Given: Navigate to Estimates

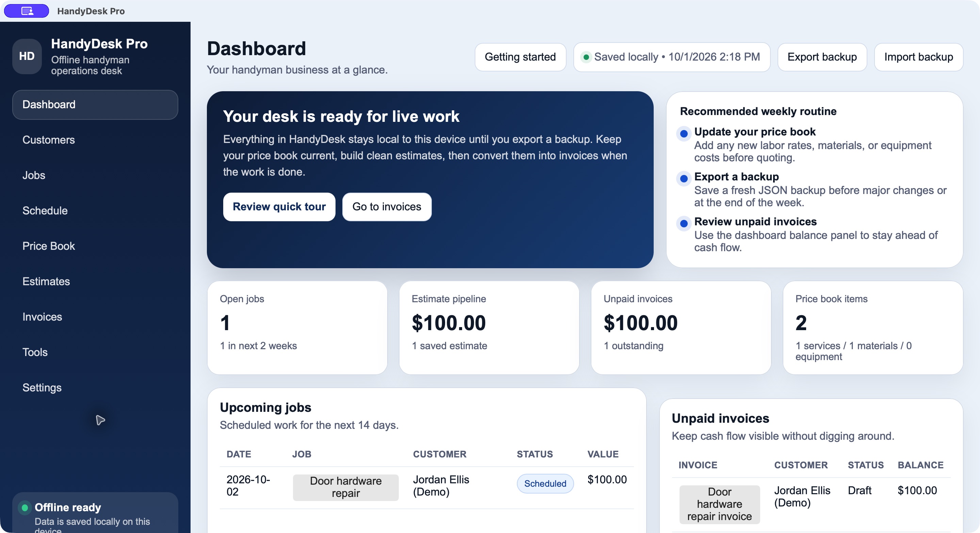Looking at the screenshot, I should coord(95,281).
